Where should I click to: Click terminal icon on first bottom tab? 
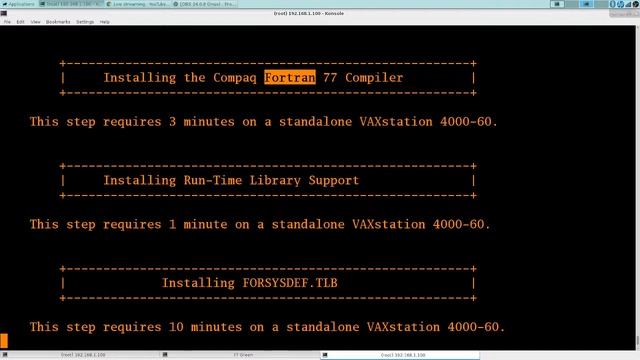(x=5, y=355)
